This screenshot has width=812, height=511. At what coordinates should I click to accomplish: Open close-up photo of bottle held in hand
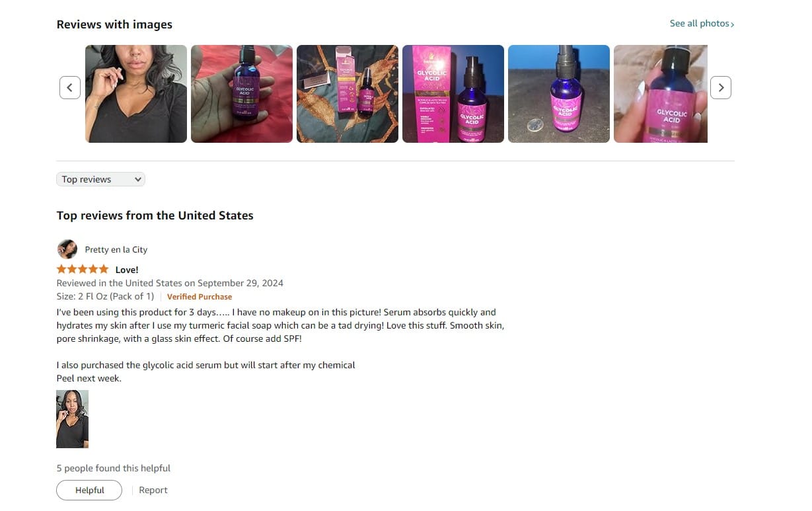(661, 94)
